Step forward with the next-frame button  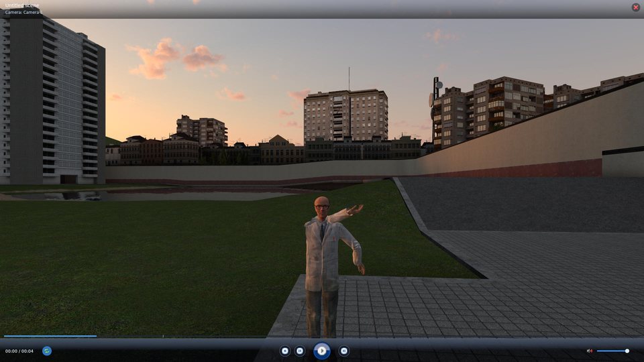click(x=343, y=351)
